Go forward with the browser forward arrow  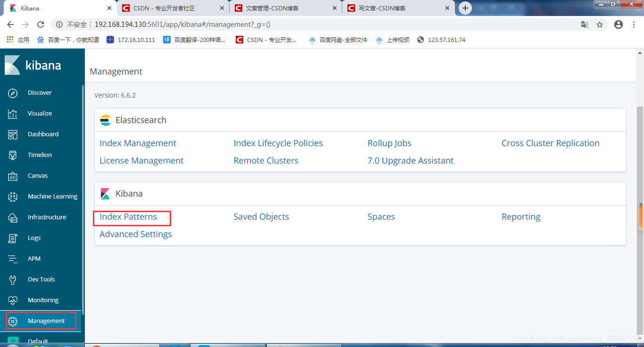click(x=25, y=25)
